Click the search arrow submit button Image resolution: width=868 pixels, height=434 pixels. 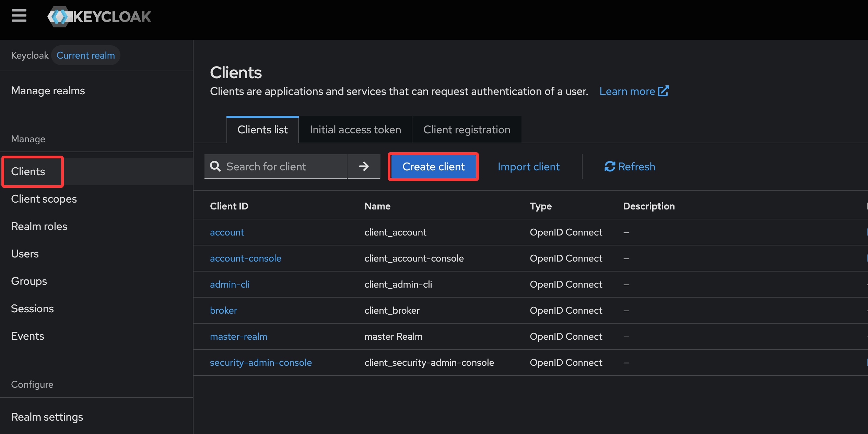point(364,167)
